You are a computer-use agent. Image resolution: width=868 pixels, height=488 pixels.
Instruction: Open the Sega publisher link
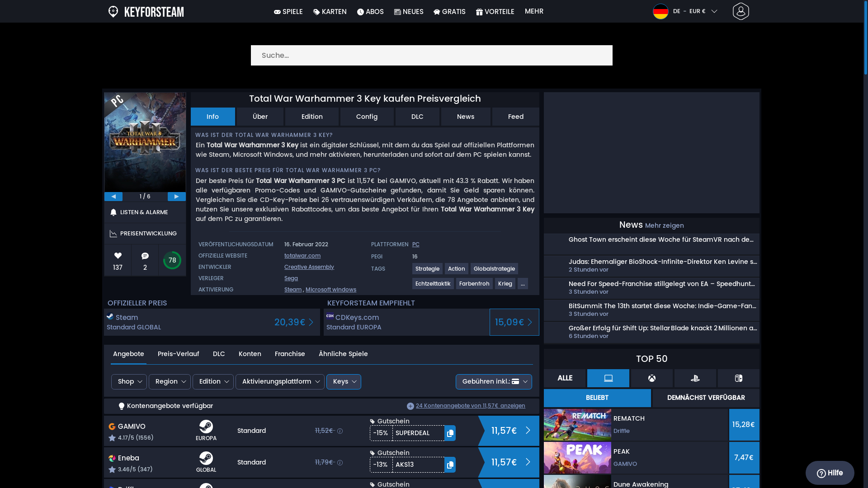point(291,278)
